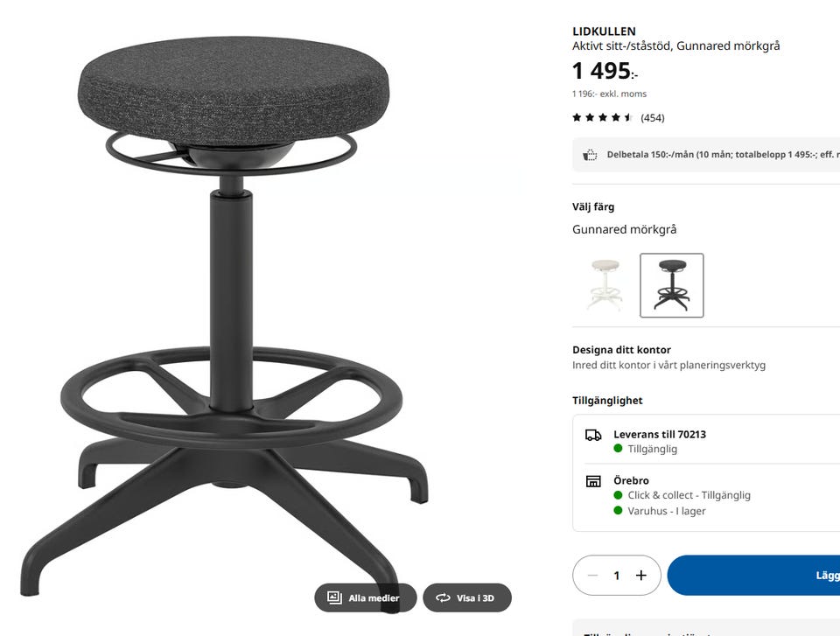Open the 454 reviews link
The image size is (840, 636).
click(653, 118)
